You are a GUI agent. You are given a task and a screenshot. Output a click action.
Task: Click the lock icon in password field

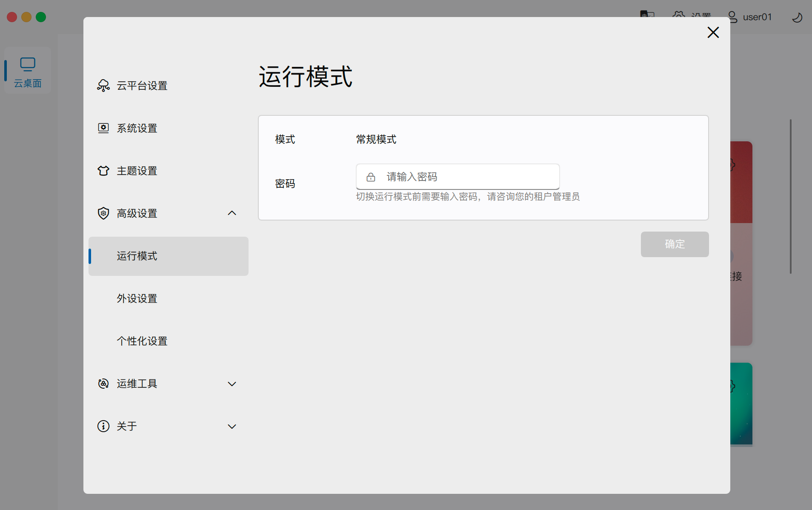tap(371, 176)
